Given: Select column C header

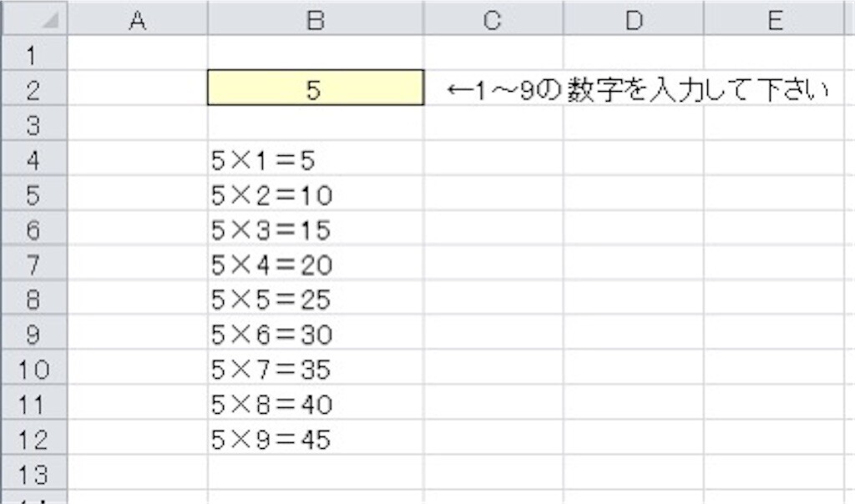Looking at the screenshot, I should tap(493, 19).
